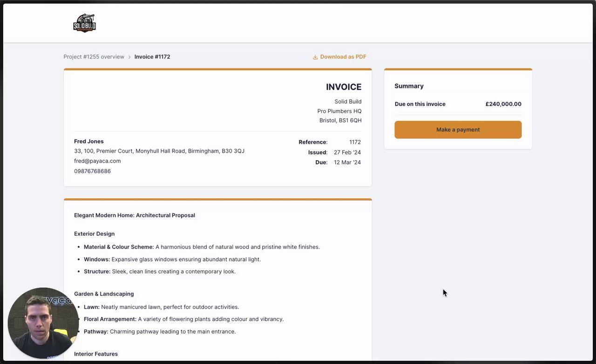Click the Windows bullet item

click(x=172, y=259)
